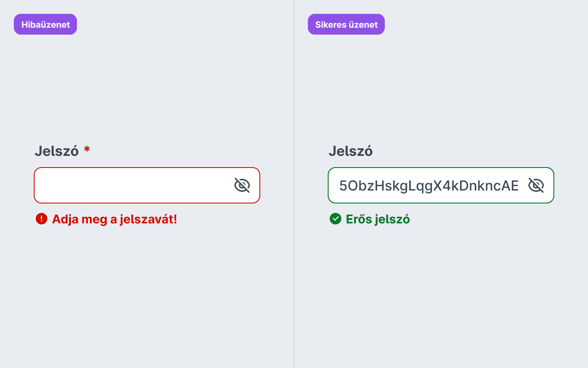
Task: Click the crossed-out eye icon beside the filled password
Action: pyautogui.click(x=536, y=185)
